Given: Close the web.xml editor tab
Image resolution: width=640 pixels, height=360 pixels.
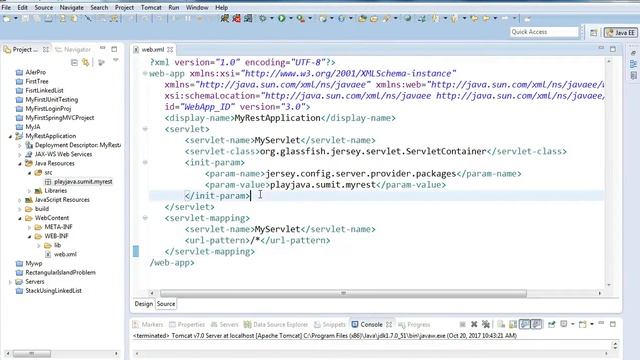Looking at the screenshot, I should (x=170, y=49).
